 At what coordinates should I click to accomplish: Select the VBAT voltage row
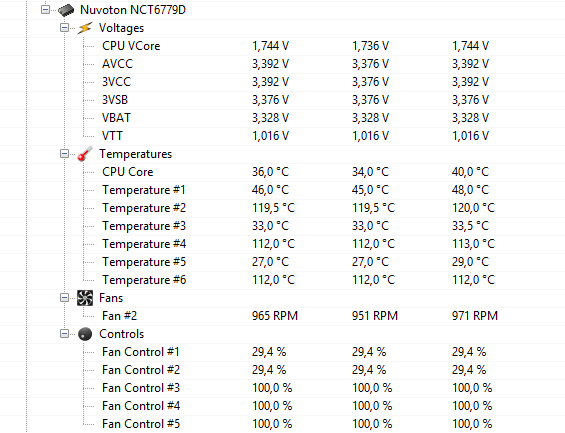pos(282,118)
